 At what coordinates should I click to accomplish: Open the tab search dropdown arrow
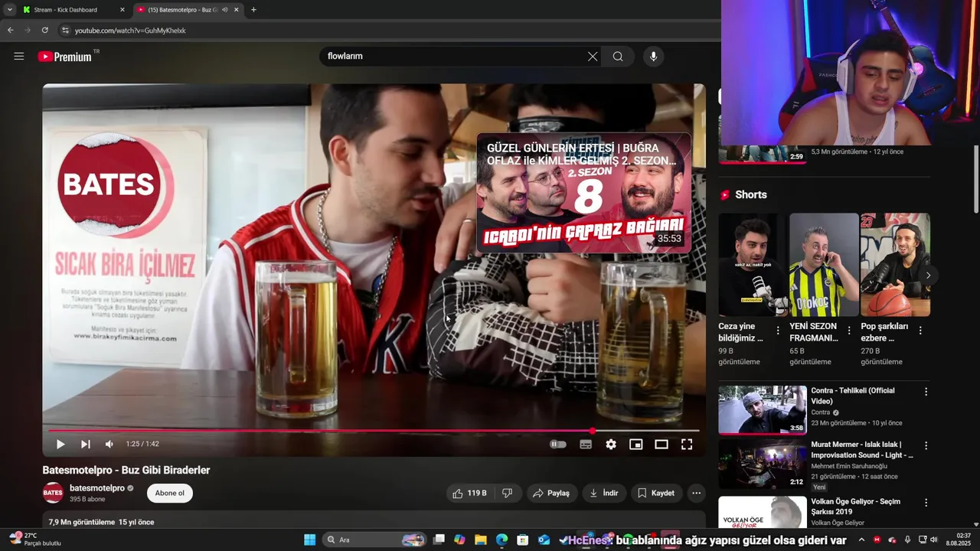(x=9, y=10)
